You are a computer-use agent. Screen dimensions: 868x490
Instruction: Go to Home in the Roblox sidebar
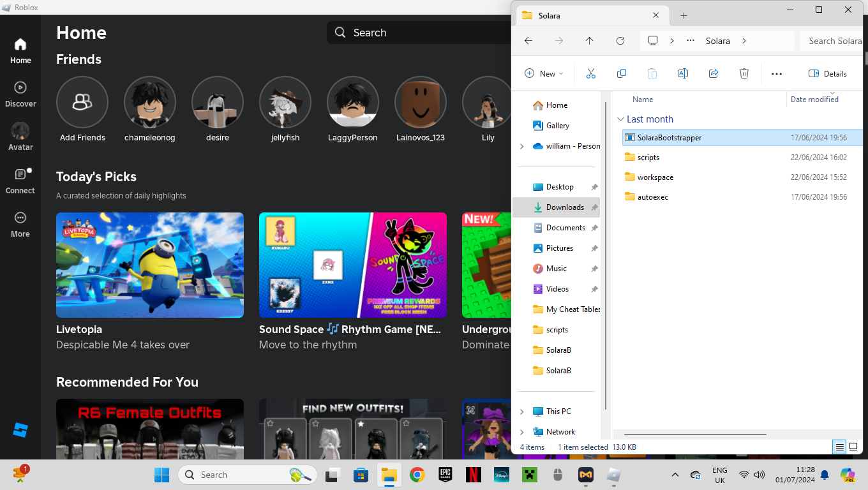click(20, 50)
